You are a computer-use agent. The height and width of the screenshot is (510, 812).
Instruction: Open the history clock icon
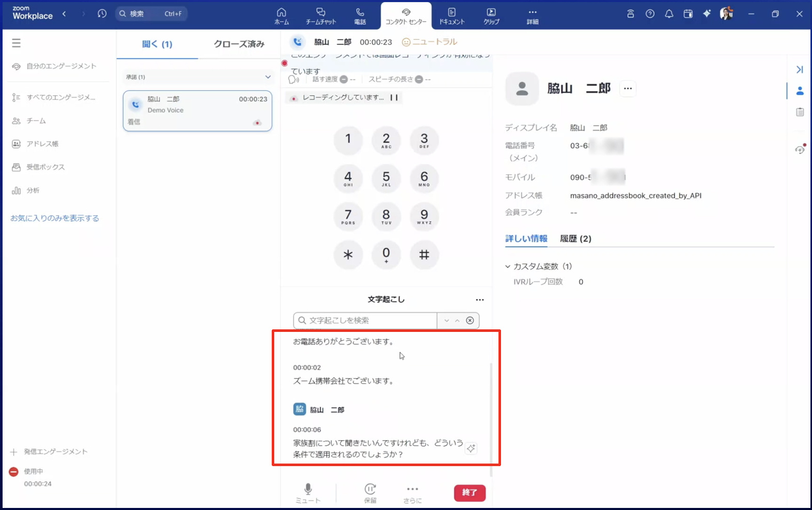[x=102, y=14]
